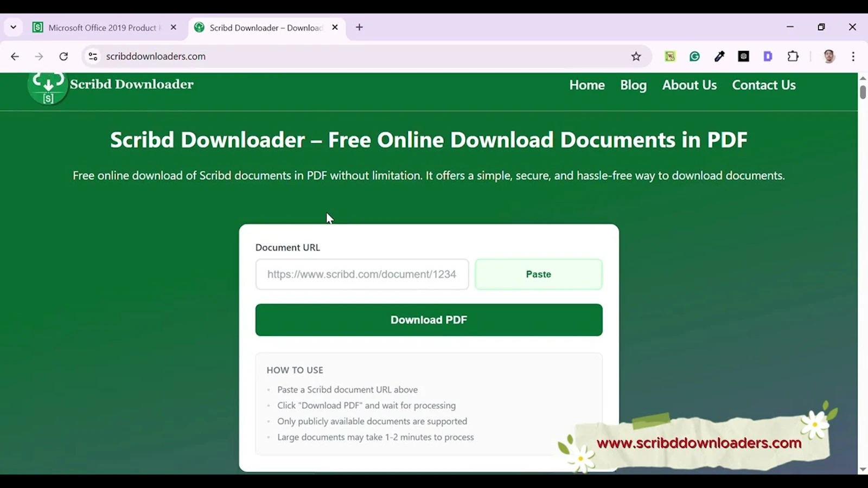868x488 pixels.
Task: Close the Microsoft Office 2019 Product tab
Action: pyautogui.click(x=174, y=28)
